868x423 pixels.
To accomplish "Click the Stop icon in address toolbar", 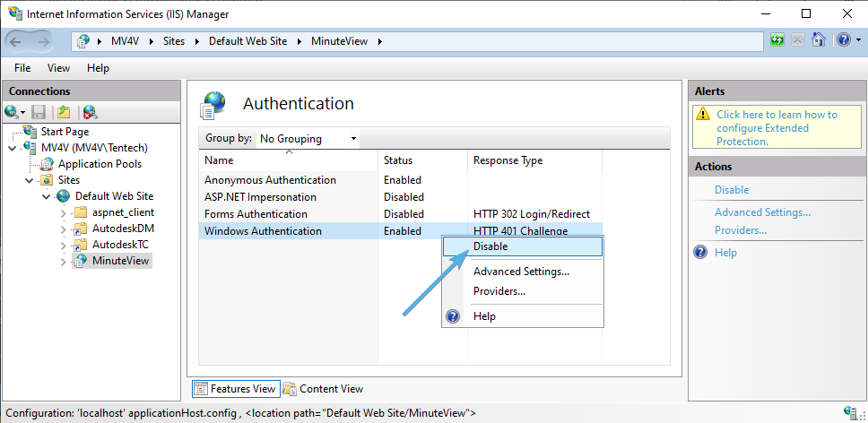I will point(798,39).
